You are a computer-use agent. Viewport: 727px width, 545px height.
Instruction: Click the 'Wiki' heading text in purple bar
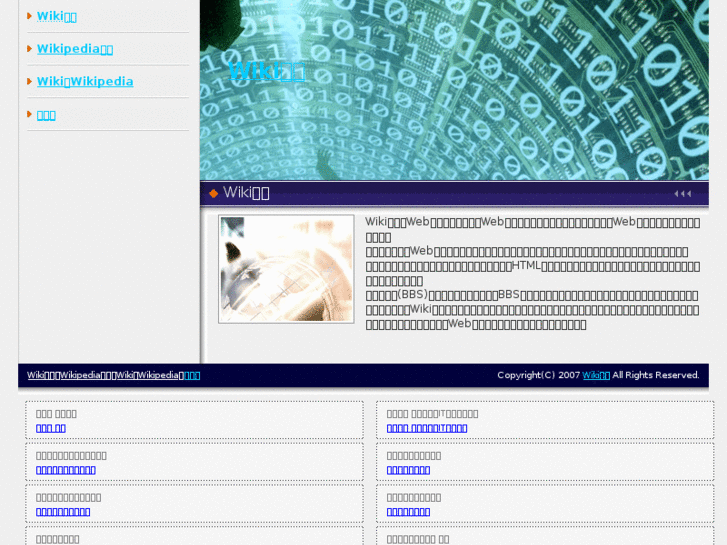tap(246, 192)
